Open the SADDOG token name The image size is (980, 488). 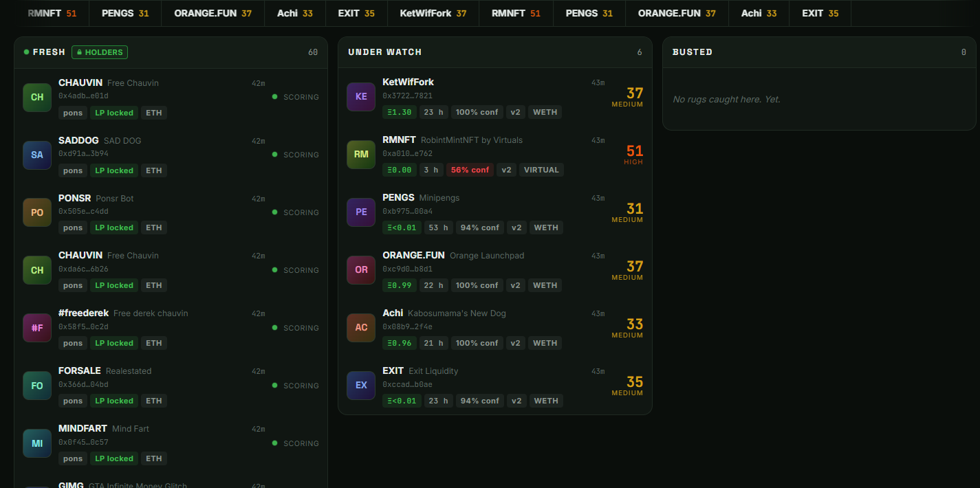coord(78,140)
